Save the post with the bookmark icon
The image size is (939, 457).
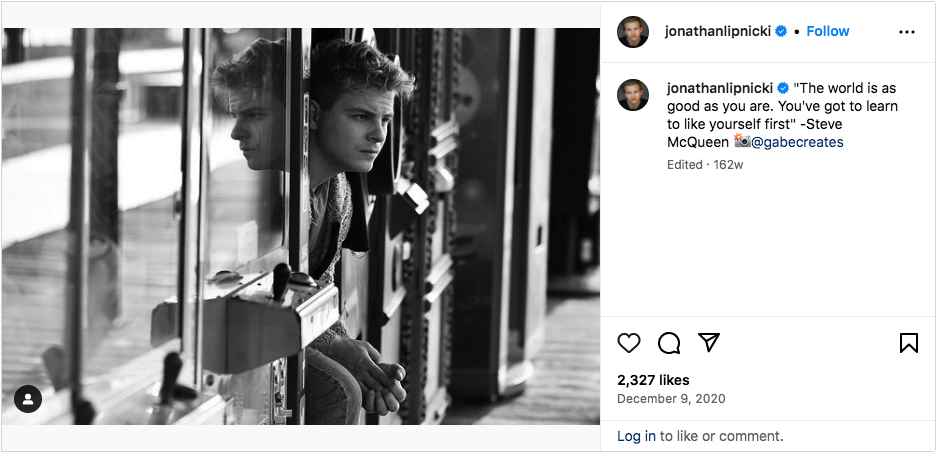[908, 343]
